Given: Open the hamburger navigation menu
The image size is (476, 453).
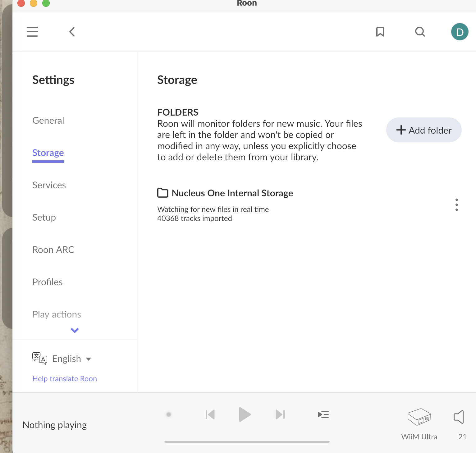Looking at the screenshot, I should (32, 32).
